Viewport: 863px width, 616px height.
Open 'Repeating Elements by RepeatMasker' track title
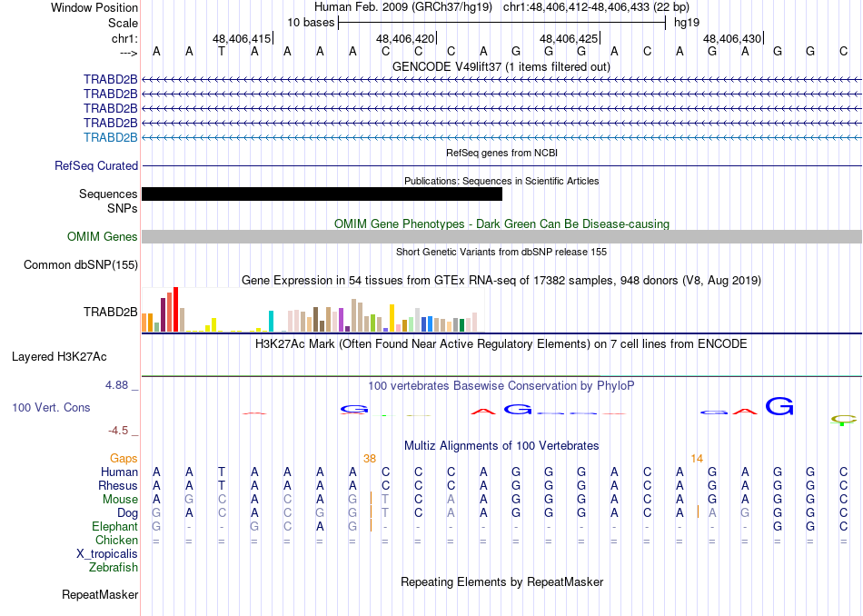click(501, 581)
